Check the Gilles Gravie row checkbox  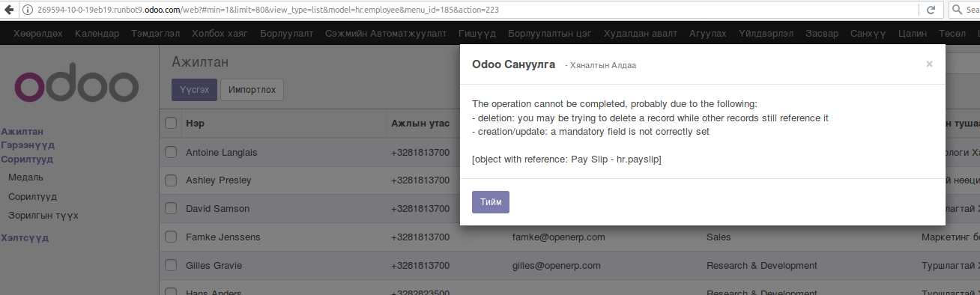(171, 266)
